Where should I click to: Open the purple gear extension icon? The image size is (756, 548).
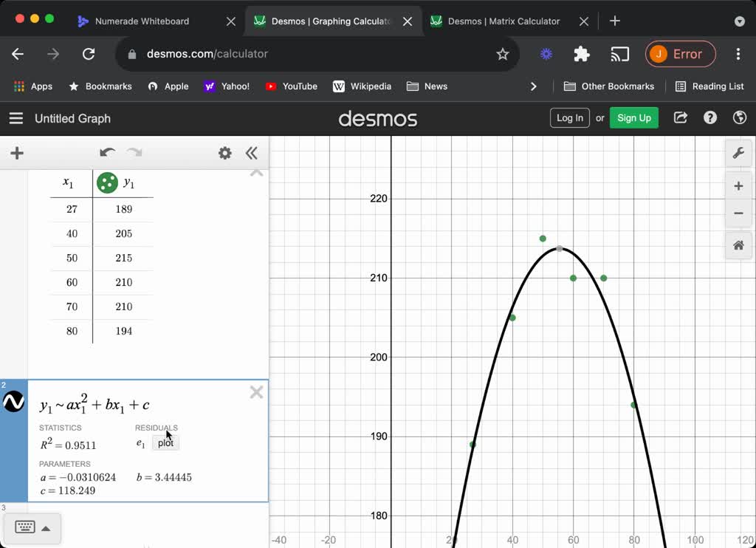[x=546, y=54]
